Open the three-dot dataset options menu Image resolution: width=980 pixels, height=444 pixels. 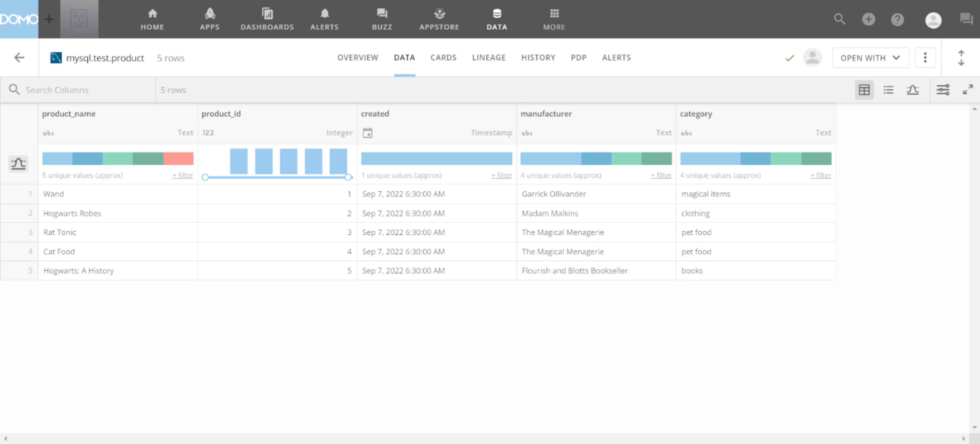925,58
